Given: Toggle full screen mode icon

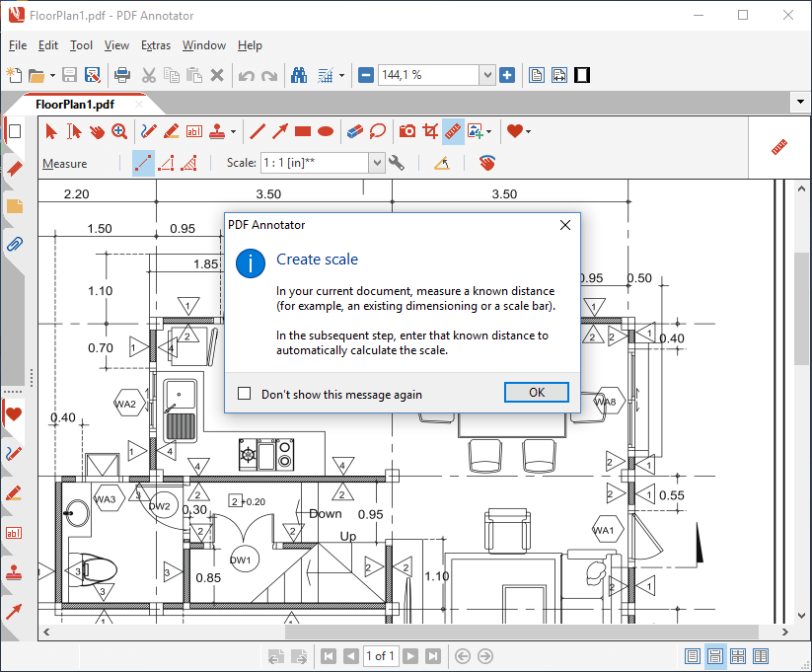Looking at the screenshot, I should (581, 76).
